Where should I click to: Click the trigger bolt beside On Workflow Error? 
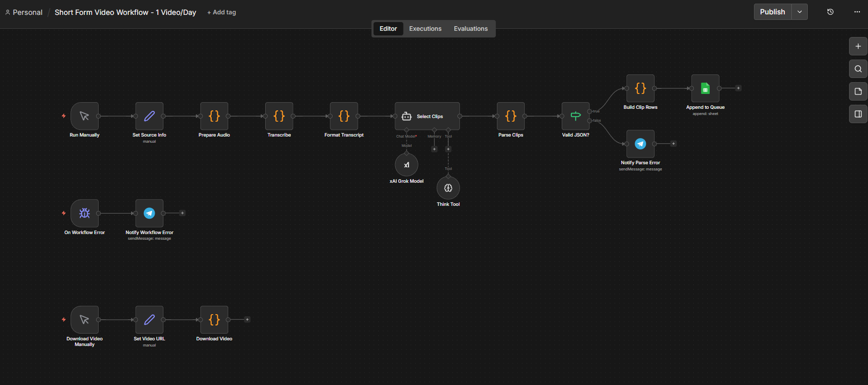[x=64, y=213]
